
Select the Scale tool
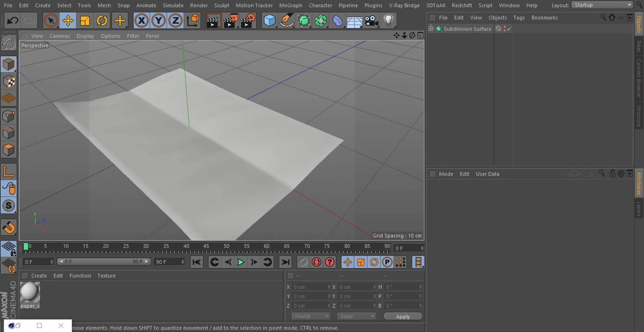tap(85, 21)
